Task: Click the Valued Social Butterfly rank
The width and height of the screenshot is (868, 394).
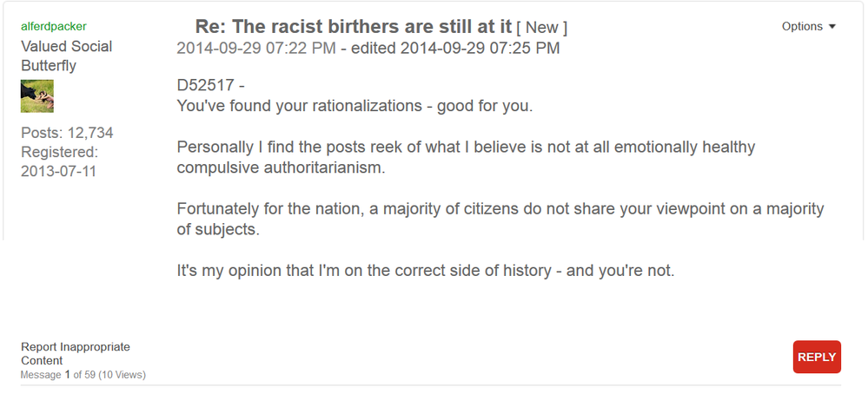Action: click(x=66, y=56)
